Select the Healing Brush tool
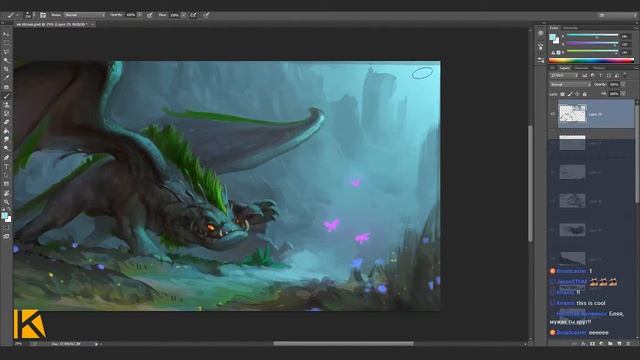 tap(6, 87)
